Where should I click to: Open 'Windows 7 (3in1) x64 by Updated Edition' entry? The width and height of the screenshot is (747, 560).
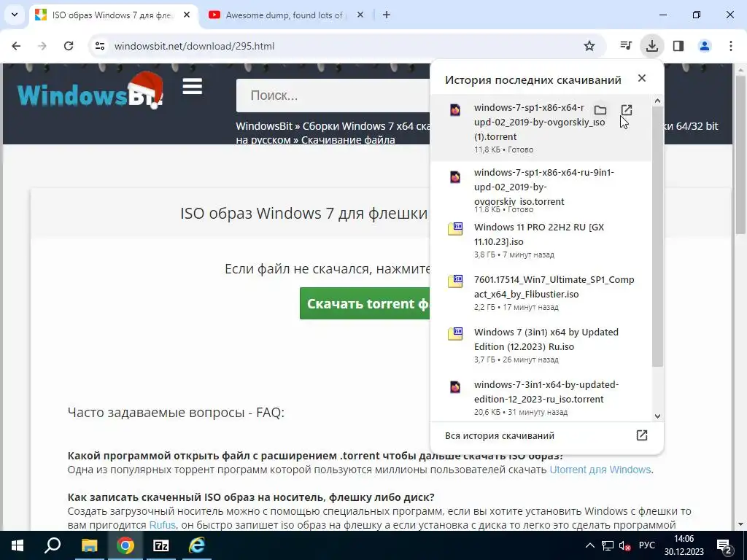pos(541,344)
